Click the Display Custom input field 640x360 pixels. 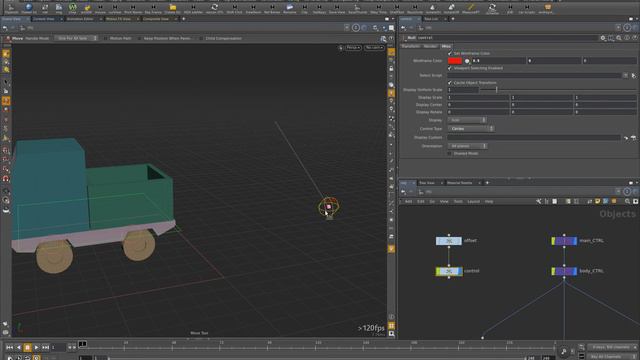click(x=534, y=138)
